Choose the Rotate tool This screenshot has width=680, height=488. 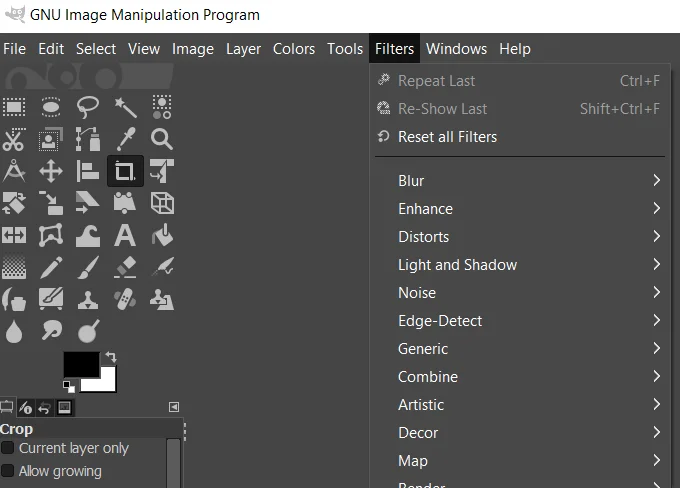coord(14,203)
